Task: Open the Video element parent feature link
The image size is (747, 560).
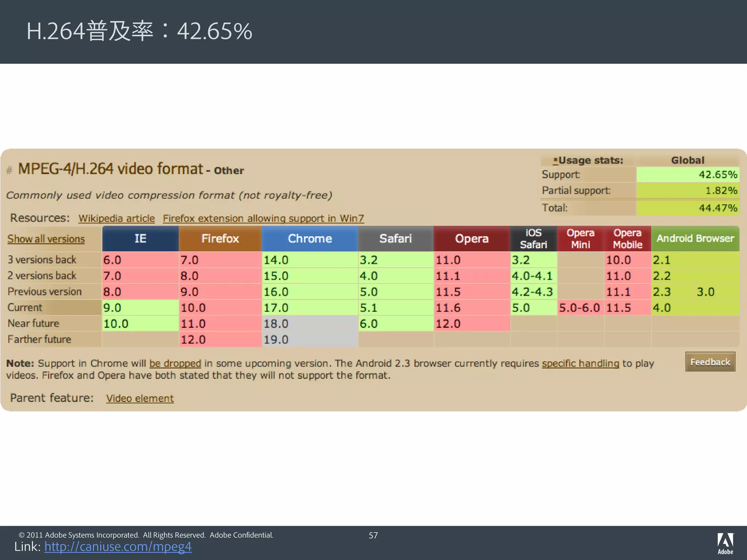Action: coord(140,398)
